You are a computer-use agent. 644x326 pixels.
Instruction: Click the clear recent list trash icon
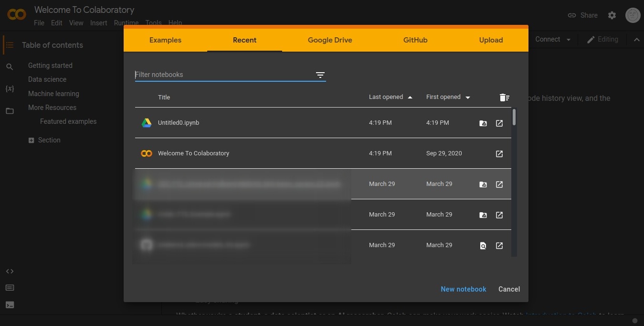point(504,98)
